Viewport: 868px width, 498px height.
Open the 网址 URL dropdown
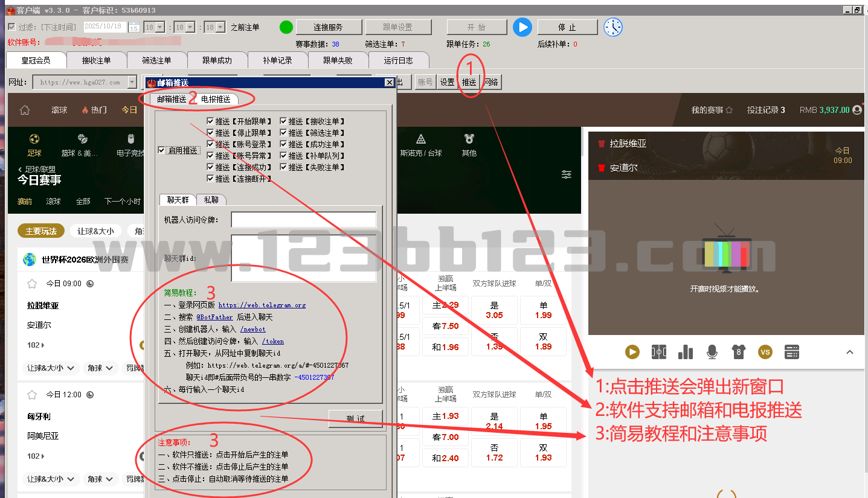132,82
